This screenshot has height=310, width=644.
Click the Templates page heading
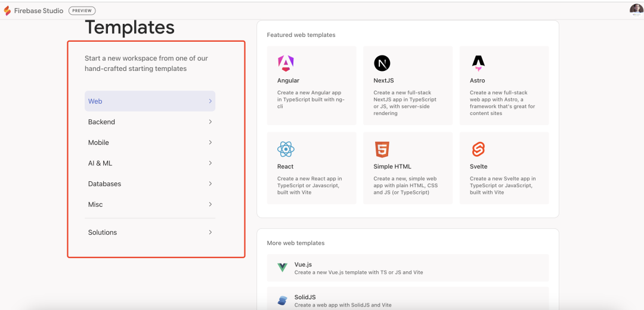[130, 27]
